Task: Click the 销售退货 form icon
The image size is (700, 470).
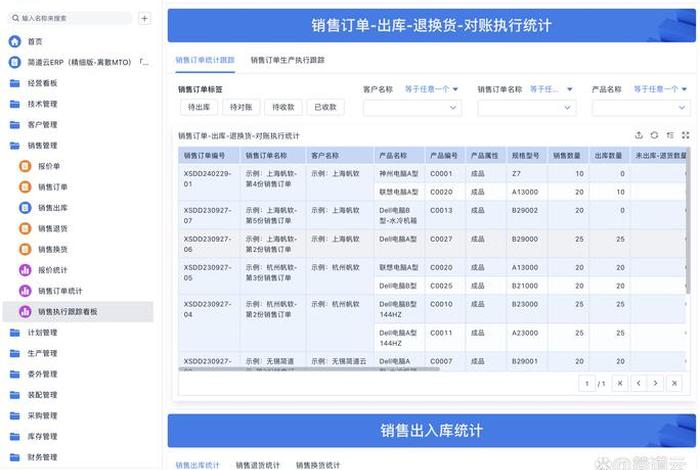Action: pos(25,229)
